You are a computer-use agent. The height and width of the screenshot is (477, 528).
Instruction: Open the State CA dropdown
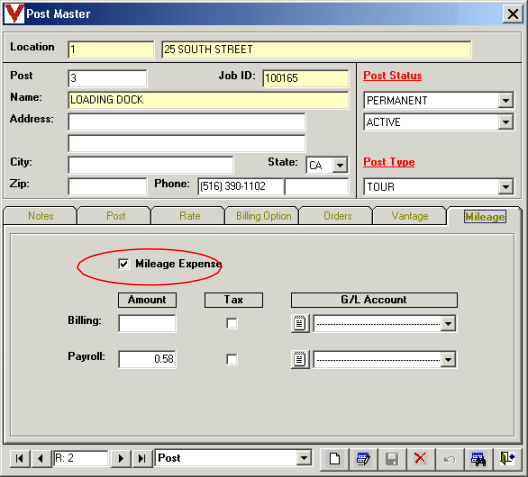coord(340,165)
